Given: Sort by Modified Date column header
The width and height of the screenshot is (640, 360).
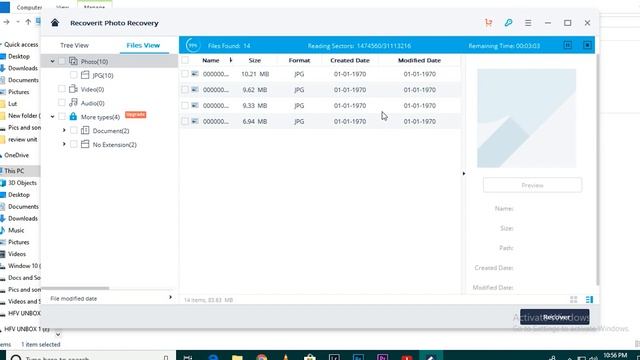Looking at the screenshot, I should (419, 60).
